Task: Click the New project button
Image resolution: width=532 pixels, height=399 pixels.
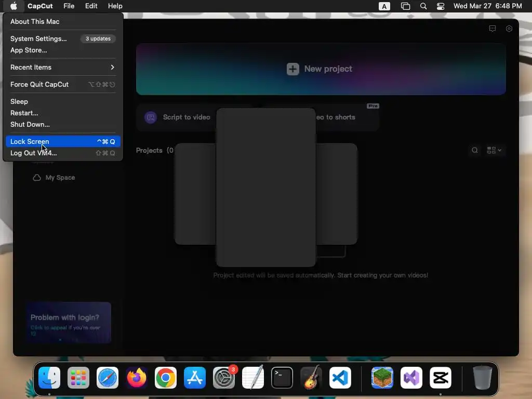Action: (x=321, y=69)
